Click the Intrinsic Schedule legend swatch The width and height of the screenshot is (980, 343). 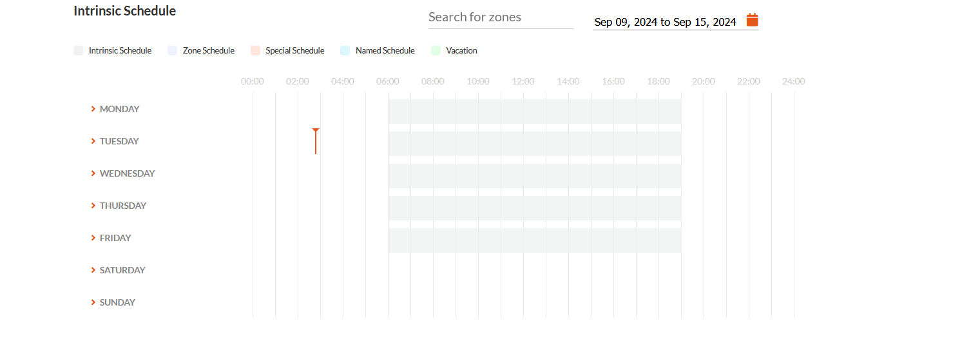[x=78, y=50]
